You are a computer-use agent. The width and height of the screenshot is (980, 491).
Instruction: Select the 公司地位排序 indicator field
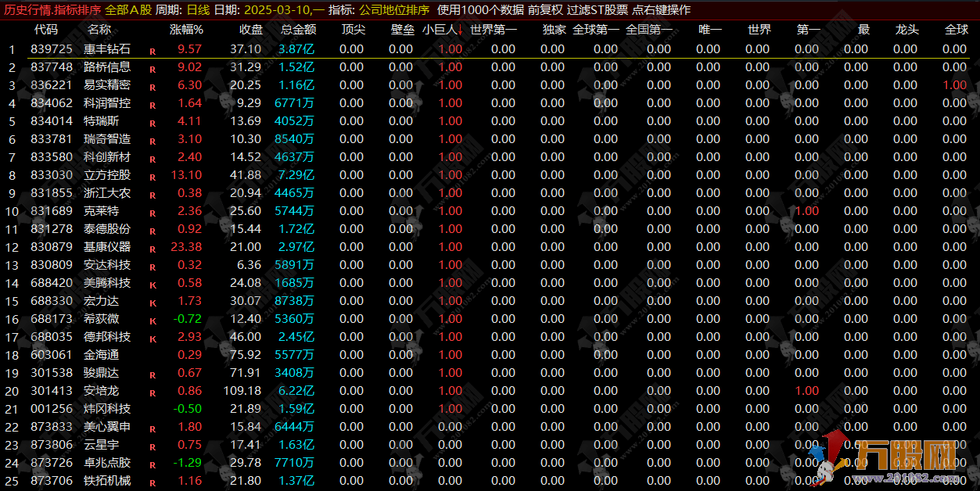(394, 10)
